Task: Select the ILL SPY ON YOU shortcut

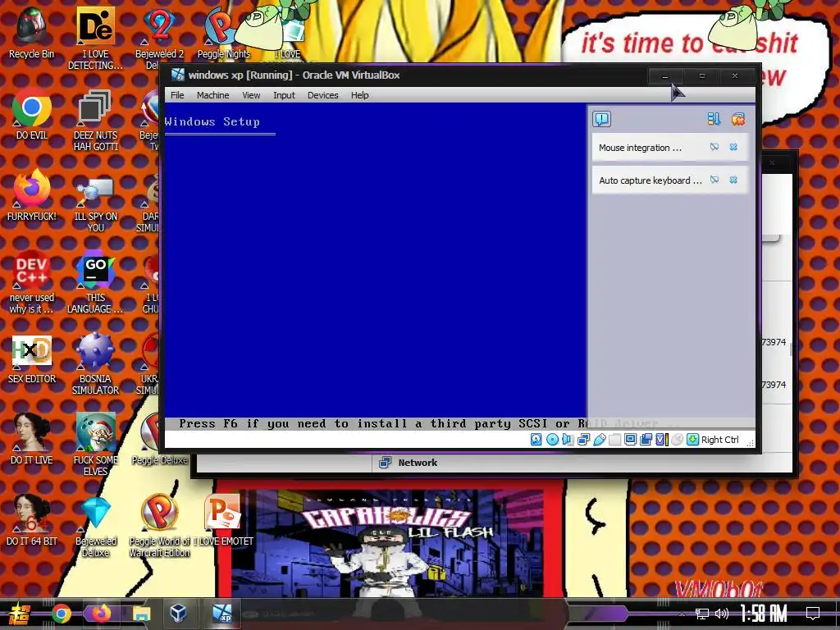Action: coord(95,203)
